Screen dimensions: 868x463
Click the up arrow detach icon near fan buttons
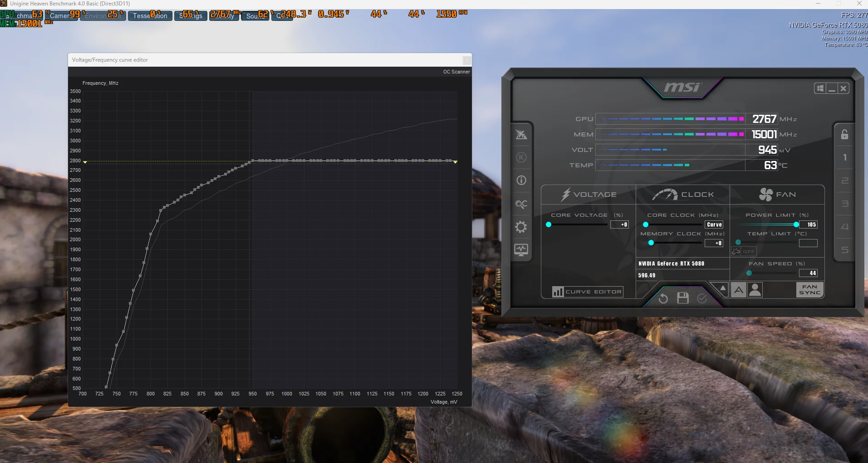point(723,288)
